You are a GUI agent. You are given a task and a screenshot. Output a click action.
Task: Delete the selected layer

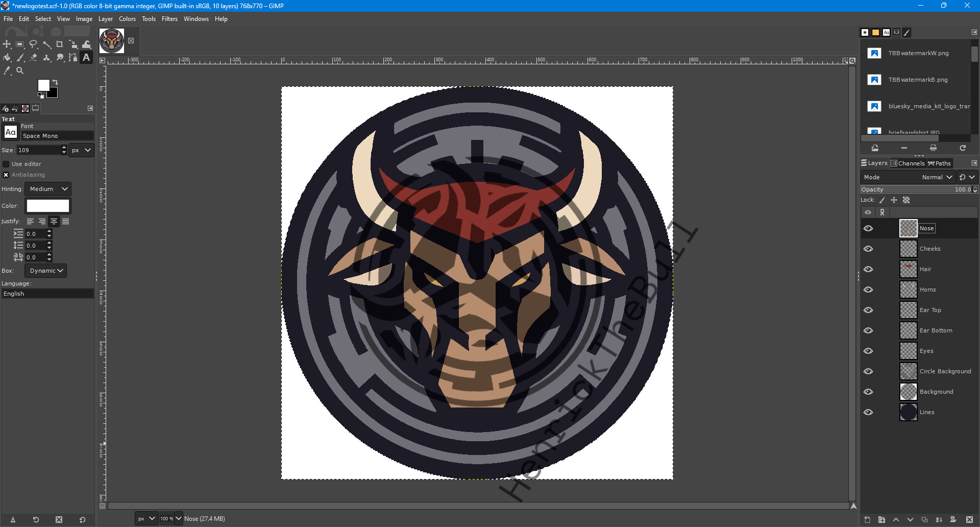969,520
